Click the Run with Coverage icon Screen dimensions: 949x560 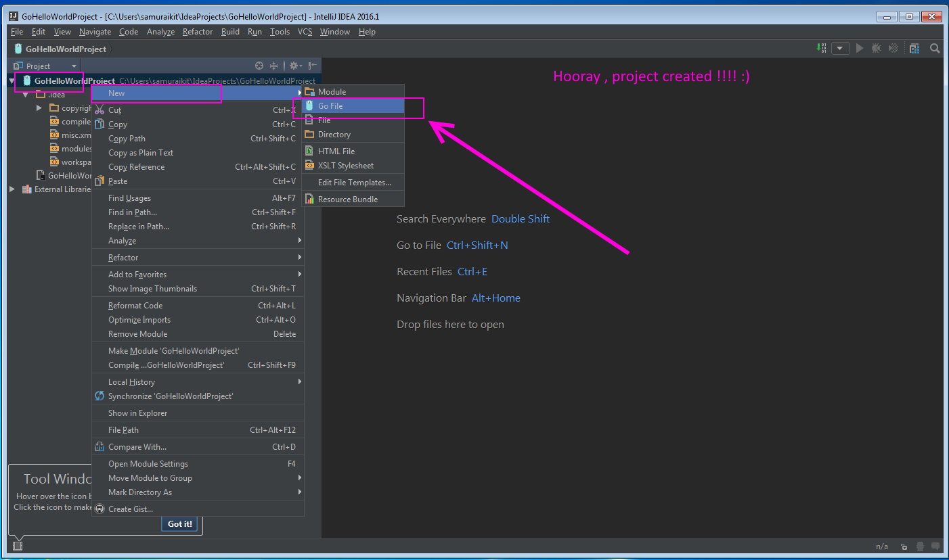point(893,48)
